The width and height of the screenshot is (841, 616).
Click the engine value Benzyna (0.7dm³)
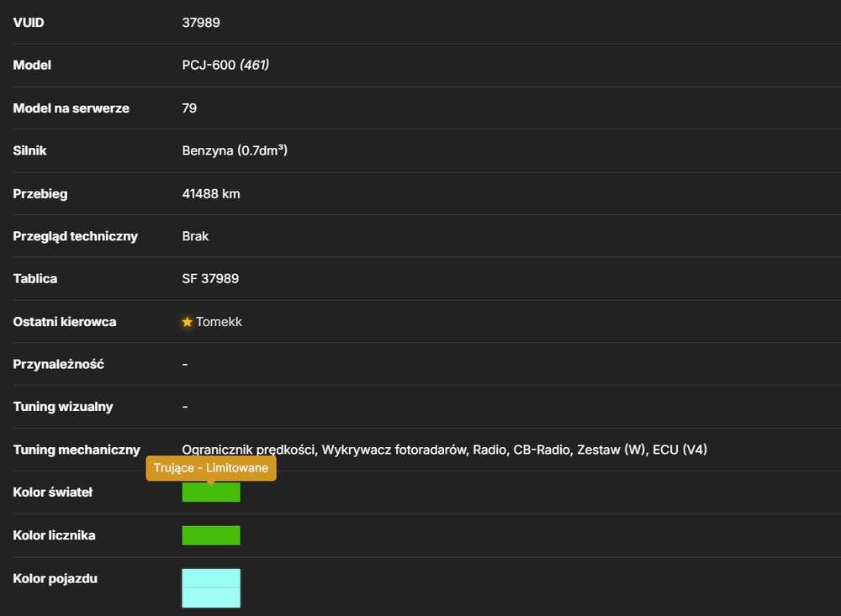click(235, 150)
